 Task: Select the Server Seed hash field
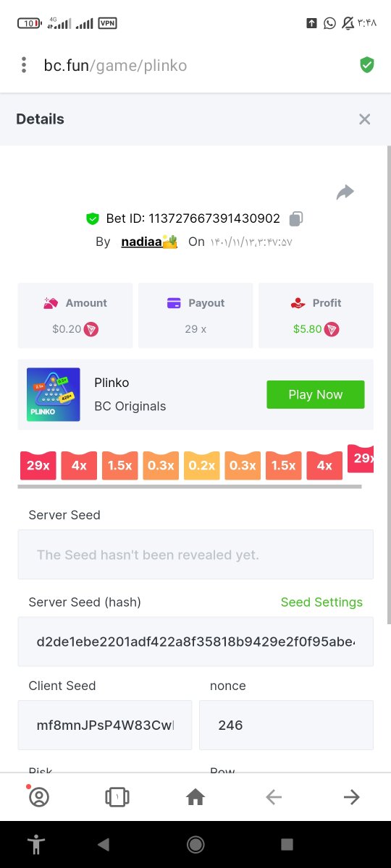195,642
